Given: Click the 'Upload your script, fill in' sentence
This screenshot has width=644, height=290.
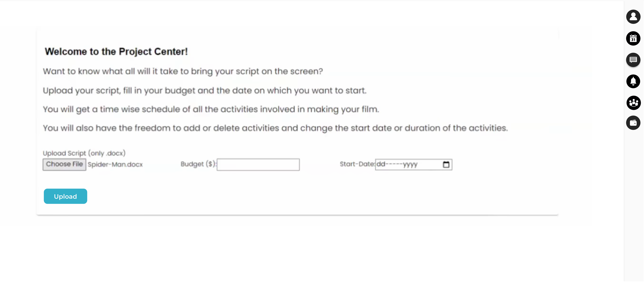Looking at the screenshot, I should 204,90.
